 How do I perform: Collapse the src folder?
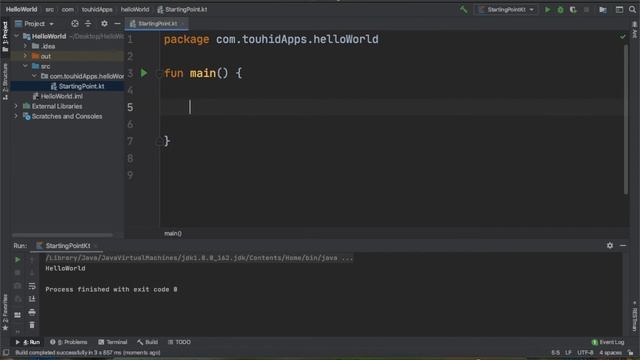[x=25, y=66]
